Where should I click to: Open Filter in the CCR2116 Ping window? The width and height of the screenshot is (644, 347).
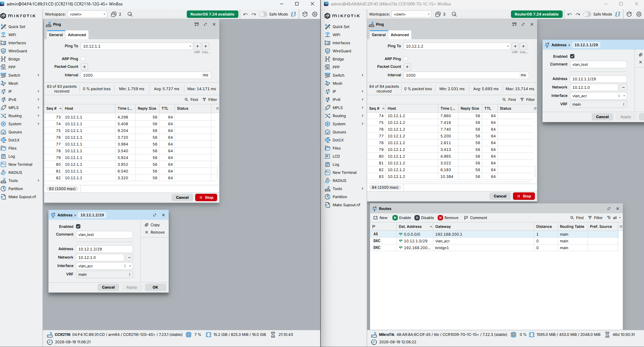pos(210,100)
